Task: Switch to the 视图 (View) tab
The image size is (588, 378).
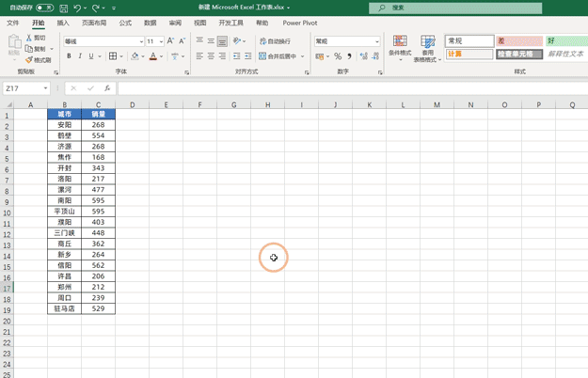Action: click(x=199, y=23)
